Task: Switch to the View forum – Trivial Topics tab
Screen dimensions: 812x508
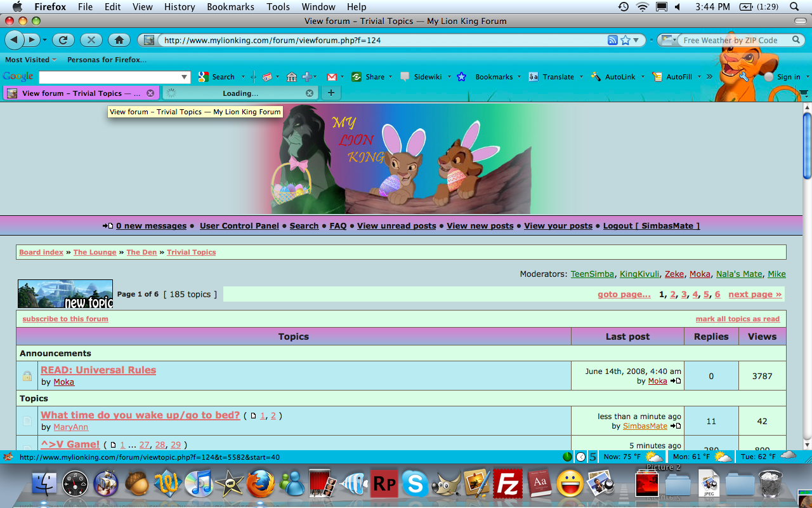Action: (x=72, y=93)
